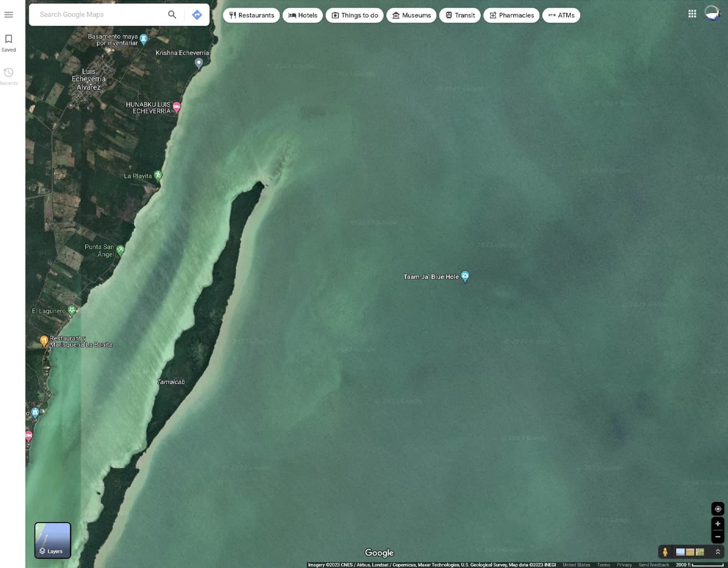Image resolution: width=728 pixels, height=568 pixels.
Task: Open Recents from the sidebar
Action: click(x=9, y=76)
